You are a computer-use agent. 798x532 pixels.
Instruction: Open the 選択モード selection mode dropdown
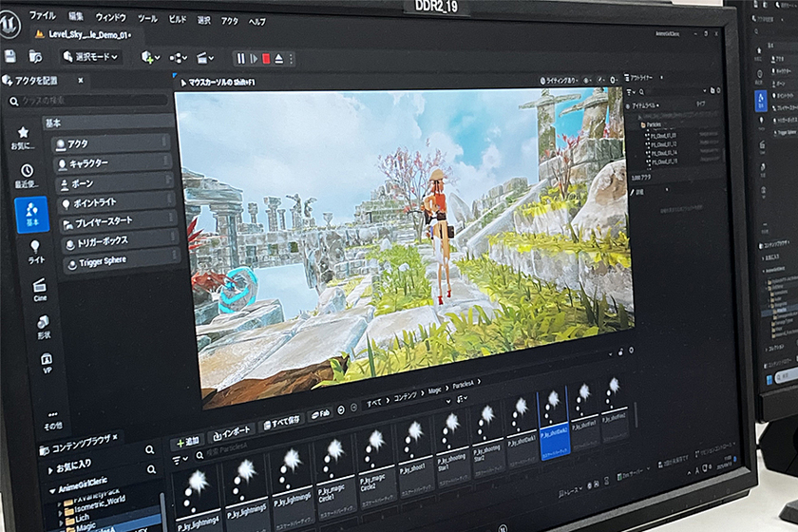click(x=88, y=57)
